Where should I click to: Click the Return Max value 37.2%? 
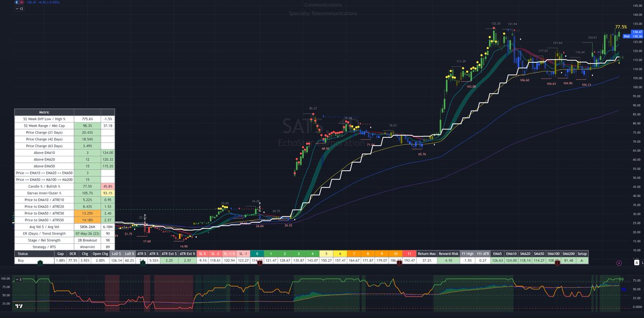coord(427,260)
